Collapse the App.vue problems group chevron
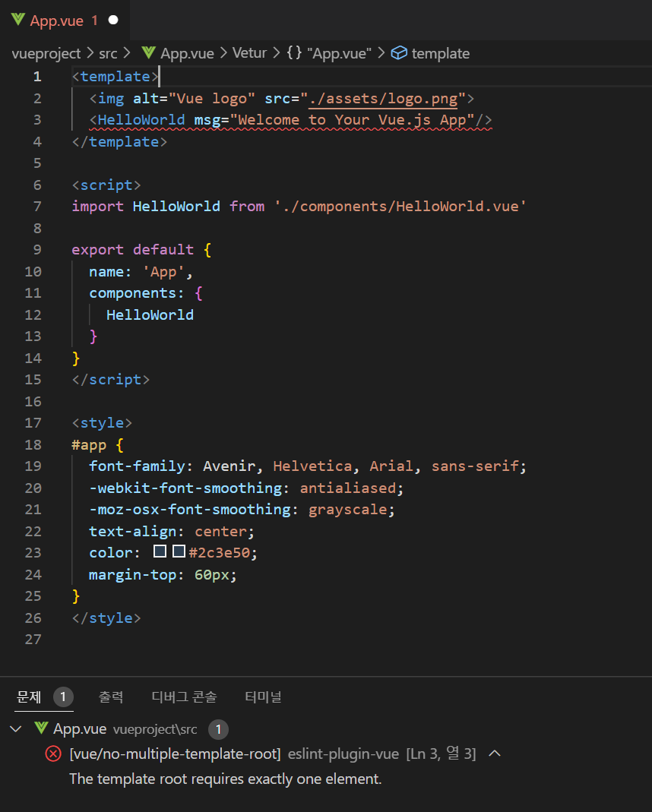This screenshot has height=812, width=652. pyautogui.click(x=16, y=729)
